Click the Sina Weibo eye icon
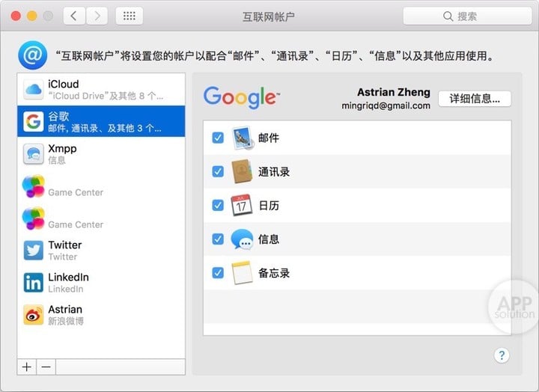This screenshot has height=392, width=539. click(x=34, y=315)
